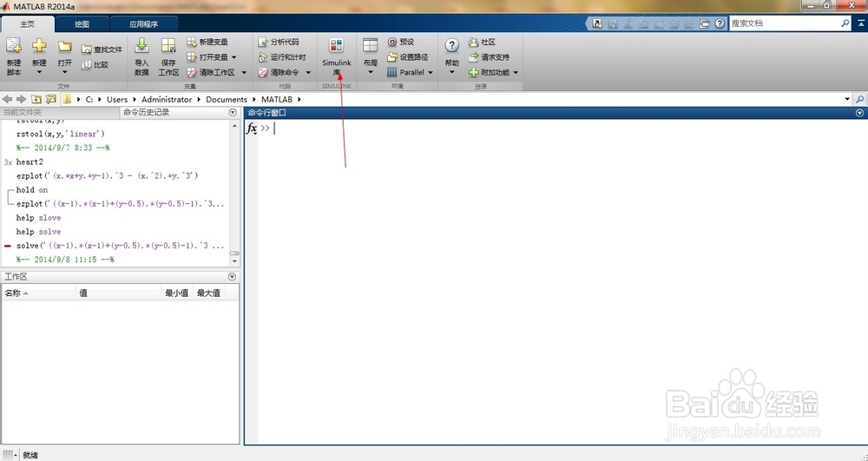Expand the Parallel dropdown

[431, 73]
